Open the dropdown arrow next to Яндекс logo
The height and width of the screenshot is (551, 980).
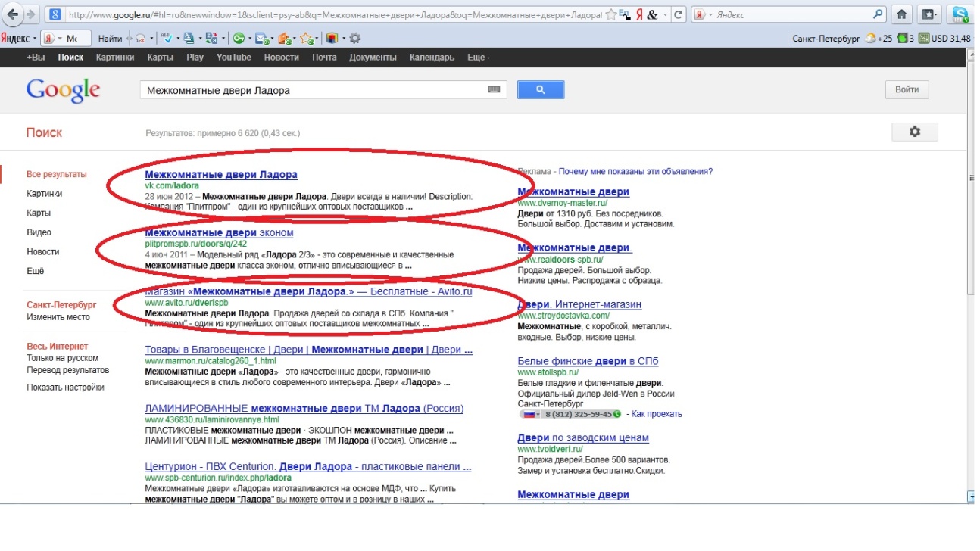[x=35, y=38]
